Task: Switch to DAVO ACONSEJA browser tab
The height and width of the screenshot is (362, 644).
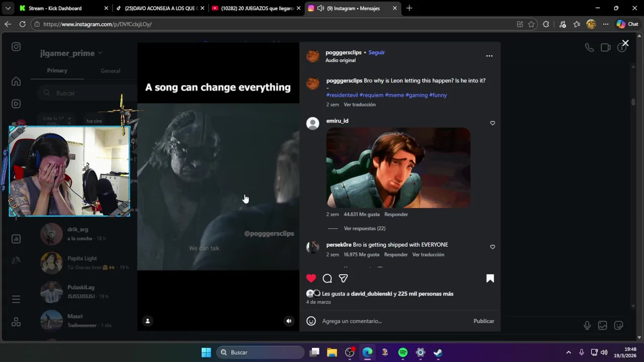Action: (160, 8)
